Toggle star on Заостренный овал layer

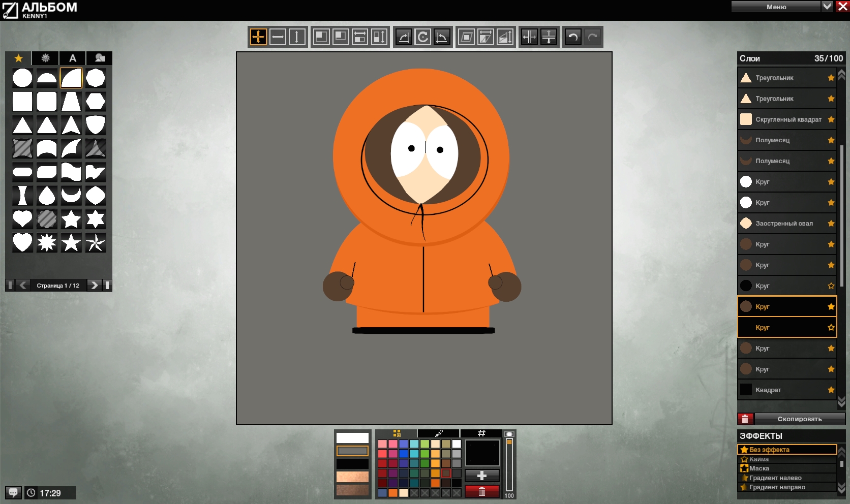click(x=831, y=223)
